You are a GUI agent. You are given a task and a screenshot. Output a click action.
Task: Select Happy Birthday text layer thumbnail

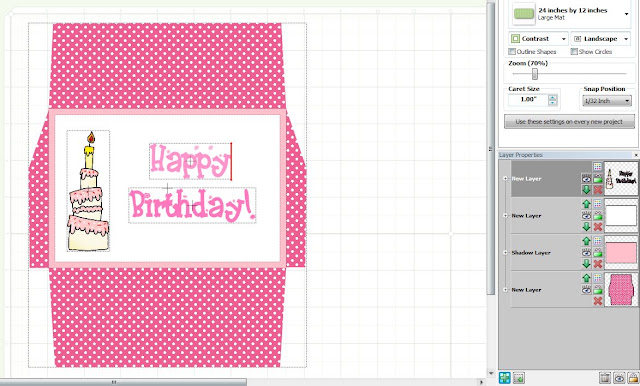click(x=621, y=178)
